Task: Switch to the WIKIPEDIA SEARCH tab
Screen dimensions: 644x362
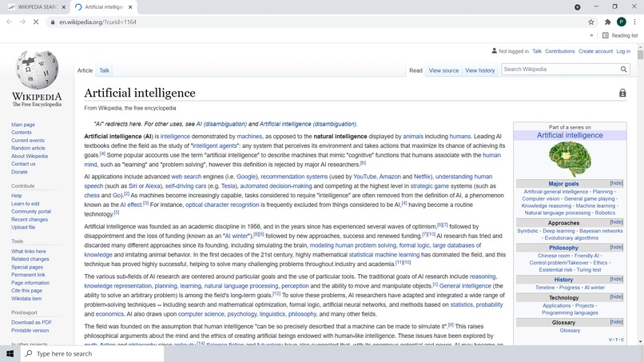Action: [x=35, y=7]
